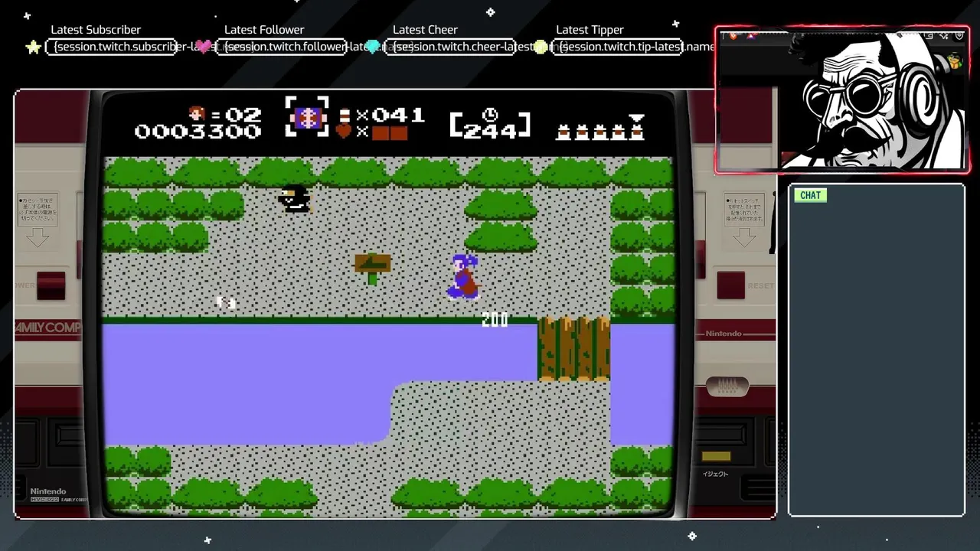Click the 'Latest Tipper' heading text
This screenshot has width=980, height=551.
pos(590,30)
